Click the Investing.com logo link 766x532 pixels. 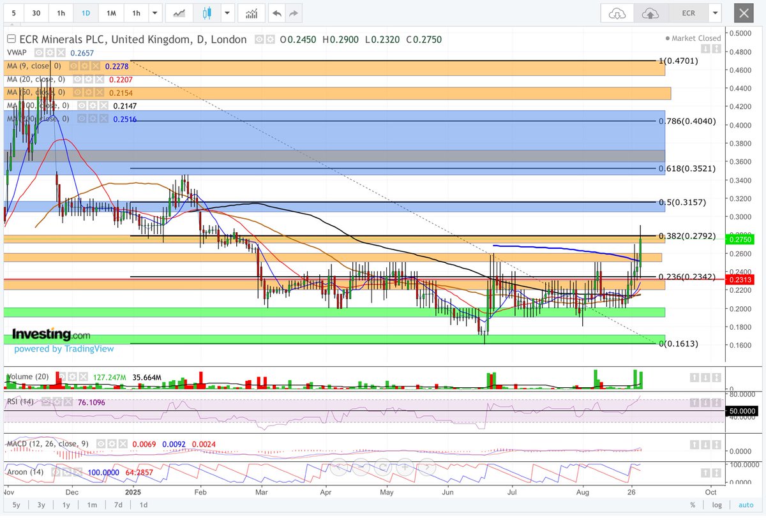pyautogui.click(x=51, y=334)
